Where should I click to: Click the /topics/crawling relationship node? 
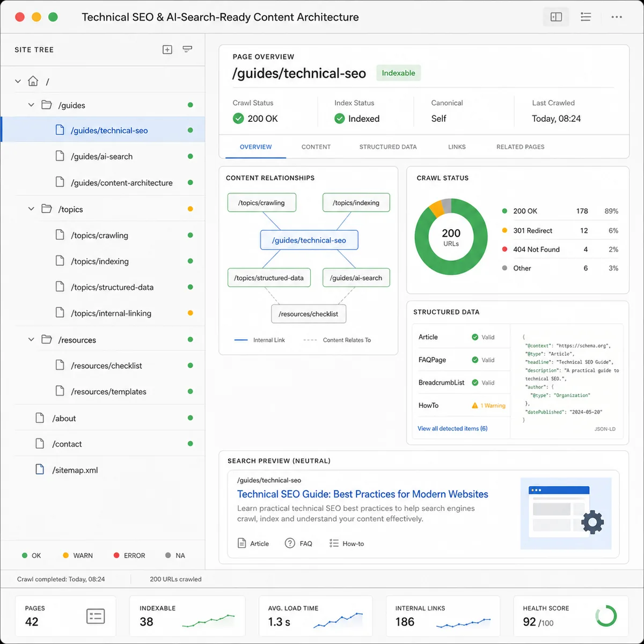(x=262, y=202)
